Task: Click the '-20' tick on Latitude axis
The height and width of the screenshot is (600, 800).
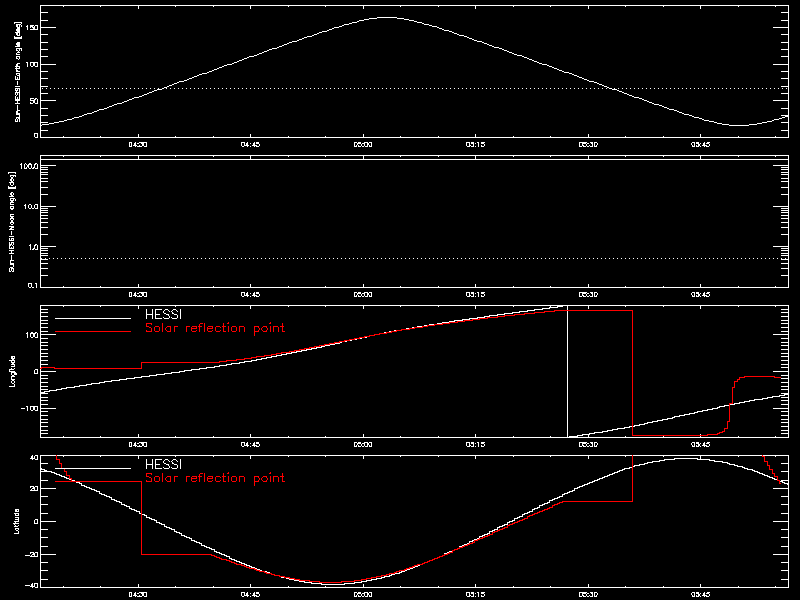Action: pyautogui.click(x=32, y=555)
